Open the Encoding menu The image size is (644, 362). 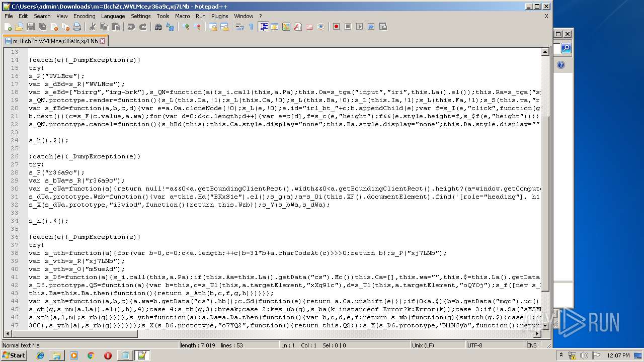pyautogui.click(x=85, y=16)
